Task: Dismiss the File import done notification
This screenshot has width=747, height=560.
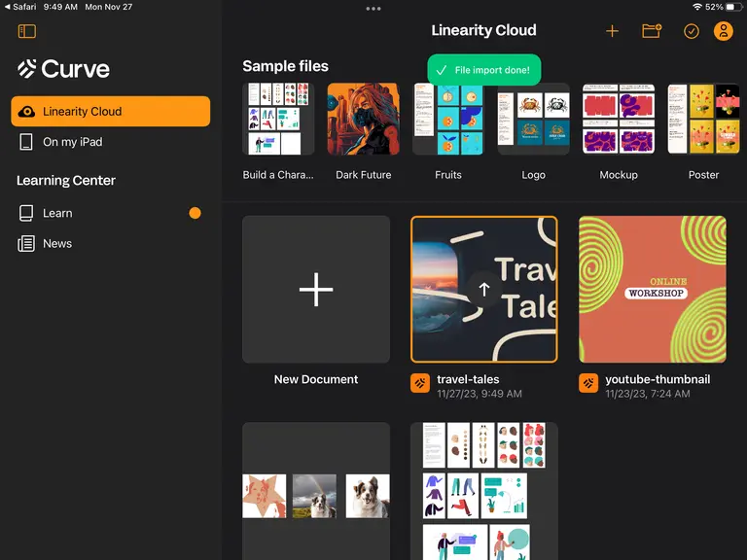Action: click(484, 70)
